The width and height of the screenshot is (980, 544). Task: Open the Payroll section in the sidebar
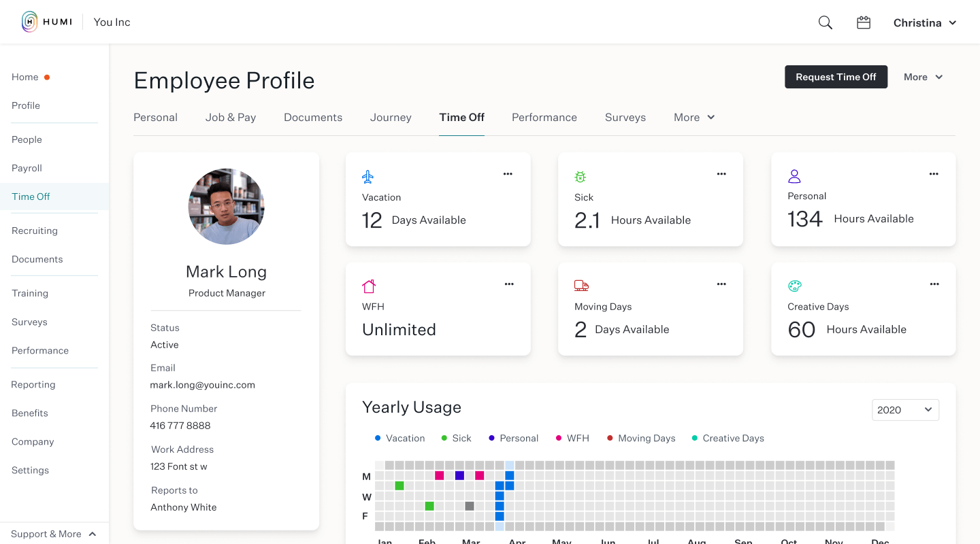27,168
